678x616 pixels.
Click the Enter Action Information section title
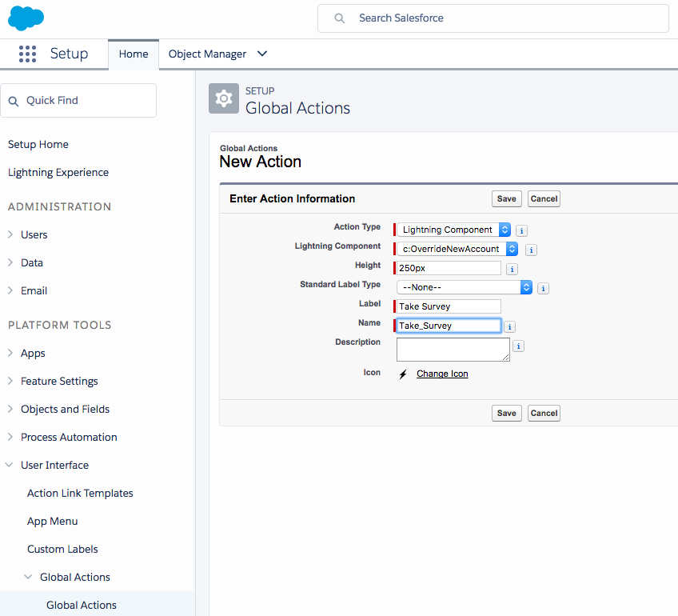tap(293, 198)
